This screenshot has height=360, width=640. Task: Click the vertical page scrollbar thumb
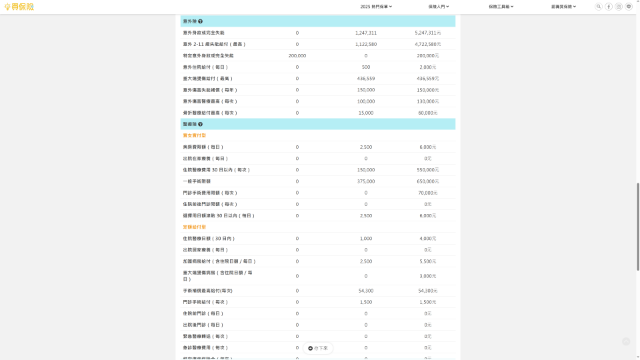pos(638,227)
